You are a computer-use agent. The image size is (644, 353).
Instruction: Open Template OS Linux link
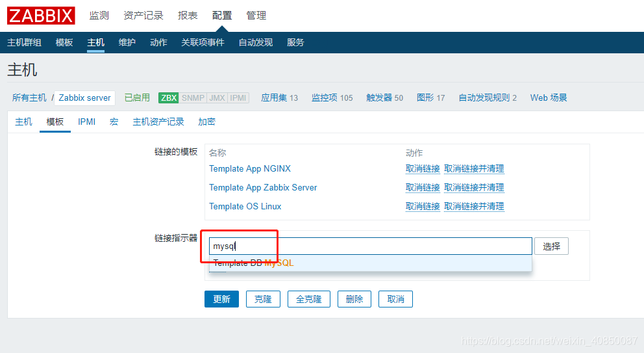245,207
